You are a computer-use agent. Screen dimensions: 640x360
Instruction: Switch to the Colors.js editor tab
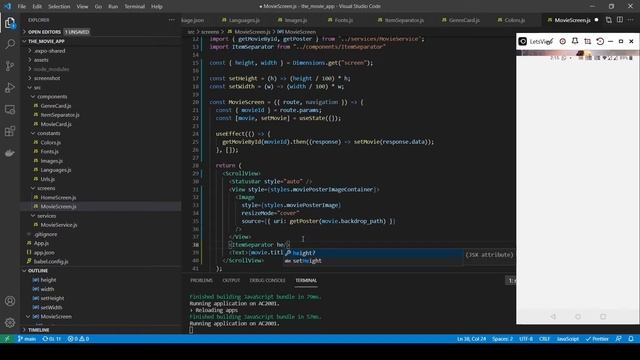511,20
